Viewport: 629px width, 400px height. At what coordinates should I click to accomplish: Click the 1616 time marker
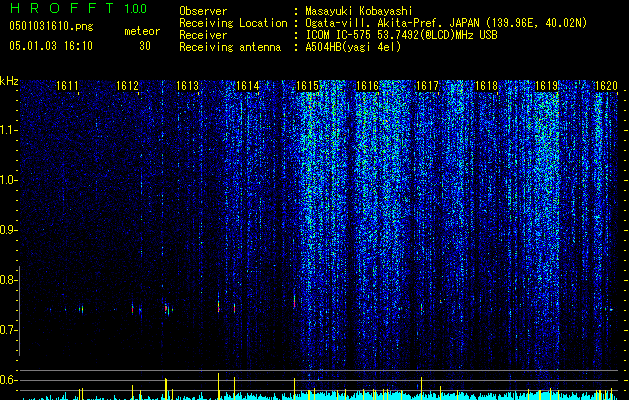pos(367,86)
